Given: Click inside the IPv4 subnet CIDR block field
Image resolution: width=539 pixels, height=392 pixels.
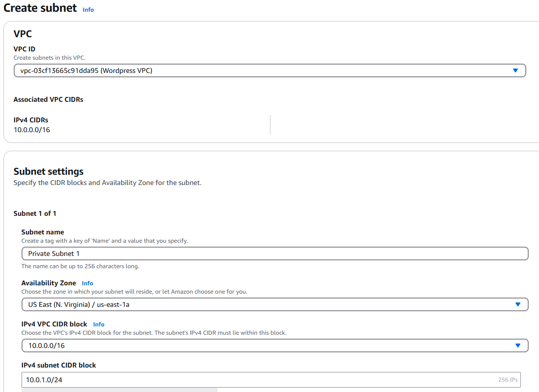Looking at the screenshot, I should coord(196,380).
